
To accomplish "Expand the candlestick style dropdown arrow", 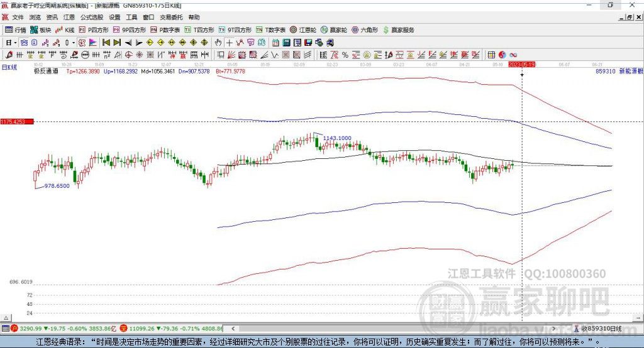I will pos(74,43).
